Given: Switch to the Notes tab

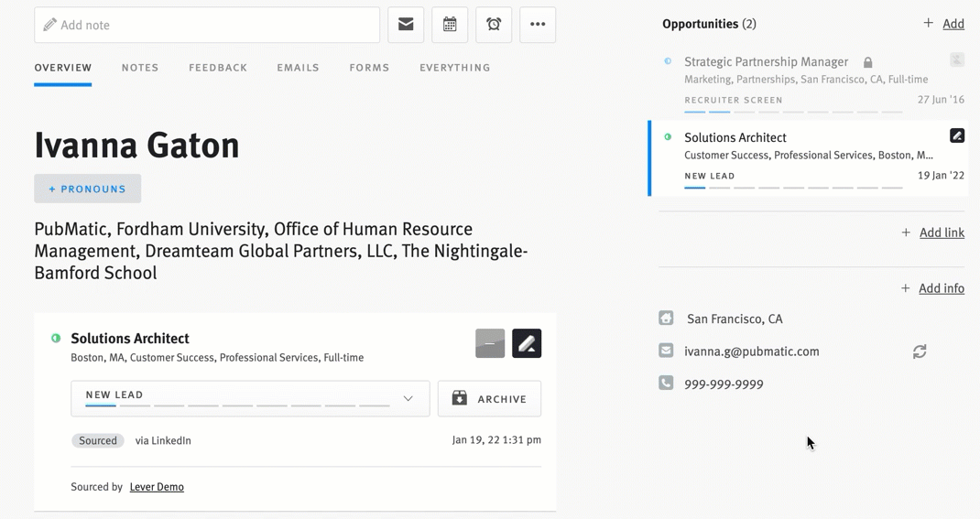Looking at the screenshot, I should (140, 68).
